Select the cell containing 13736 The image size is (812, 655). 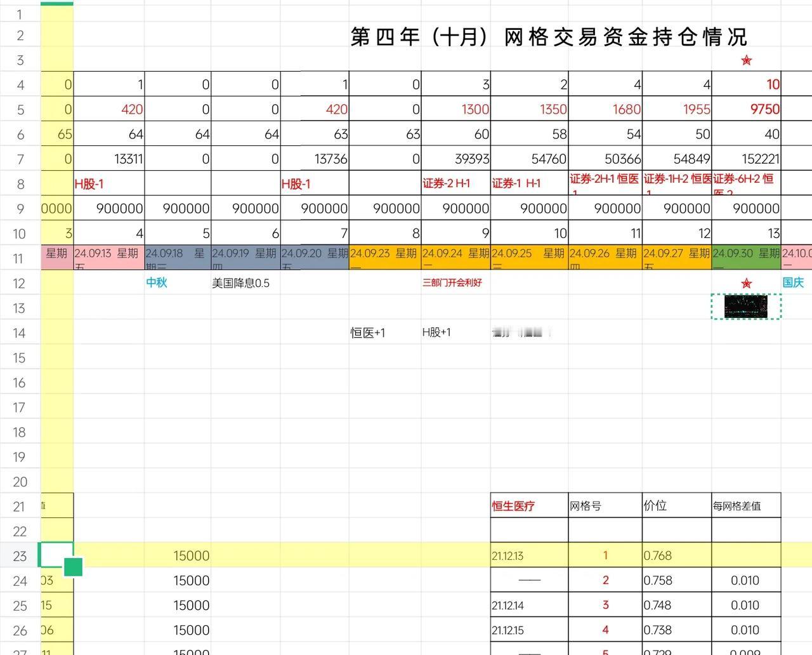[315, 159]
